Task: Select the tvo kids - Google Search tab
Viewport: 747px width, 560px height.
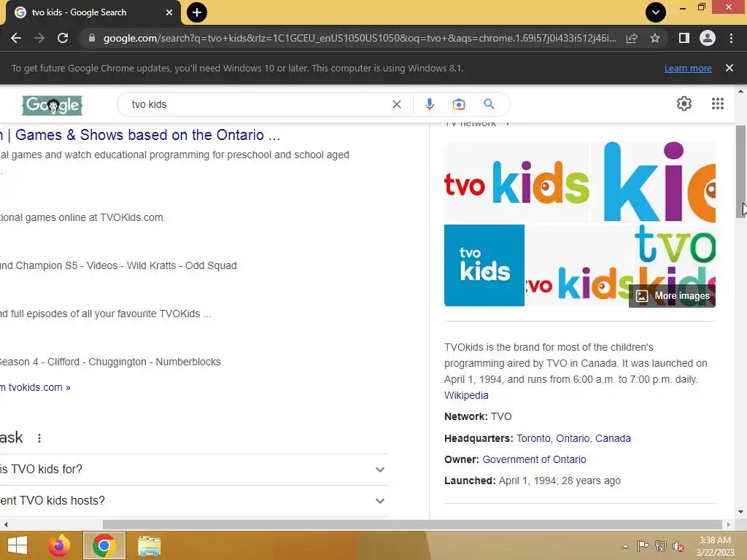Action: [x=93, y=12]
